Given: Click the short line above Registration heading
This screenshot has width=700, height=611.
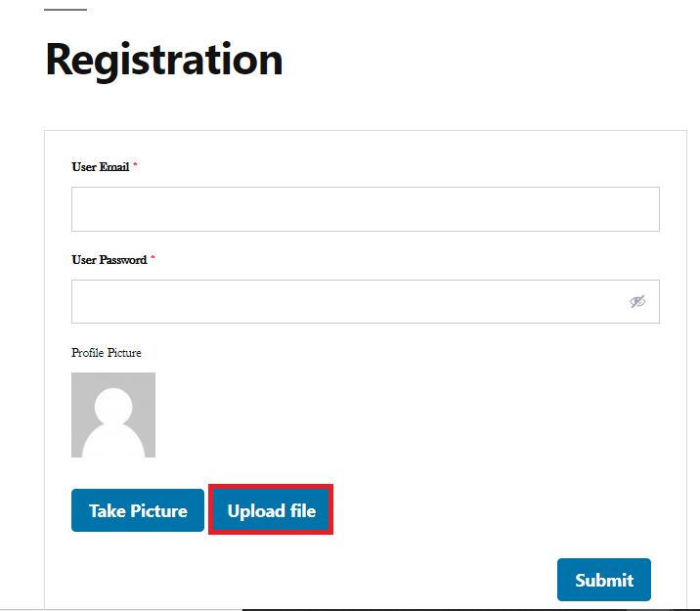Looking at the screenshot, I should pyautogui.click(x=66, y=10).
